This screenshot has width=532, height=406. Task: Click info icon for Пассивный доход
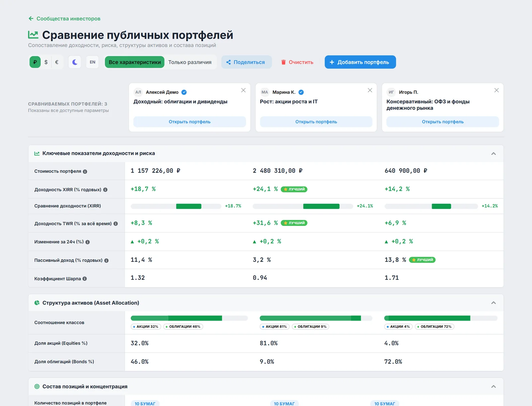pyautogui.click(x=106, y=260)
